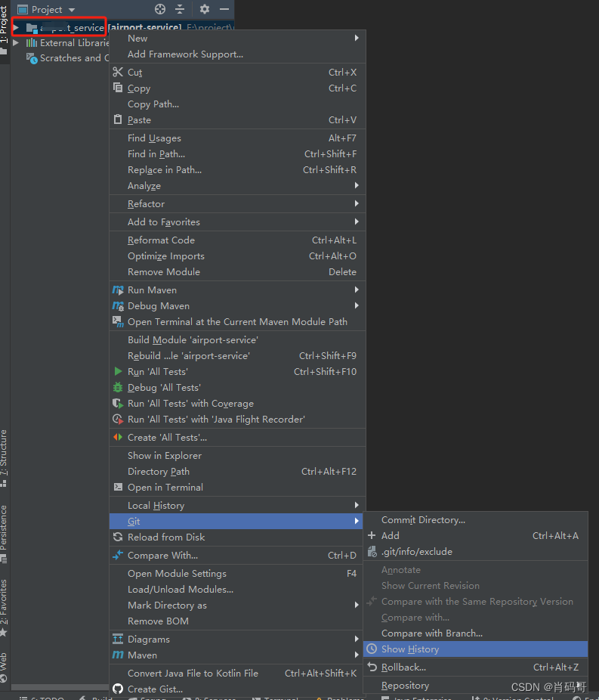Choose Reformat Code menu entry
599x700 pixels.
238,240
